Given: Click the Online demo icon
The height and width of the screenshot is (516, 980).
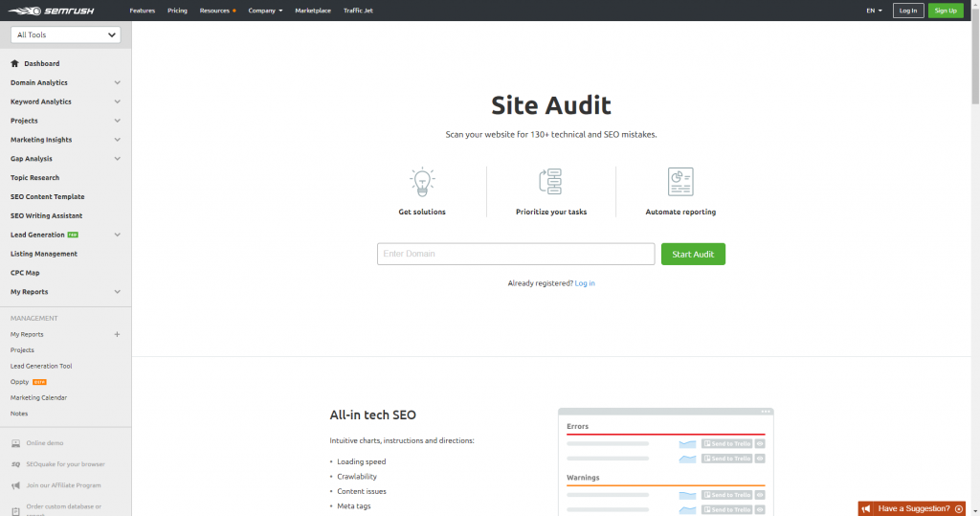Looking at the screenshot, I should pyautogui.click(x=15, y=443).
